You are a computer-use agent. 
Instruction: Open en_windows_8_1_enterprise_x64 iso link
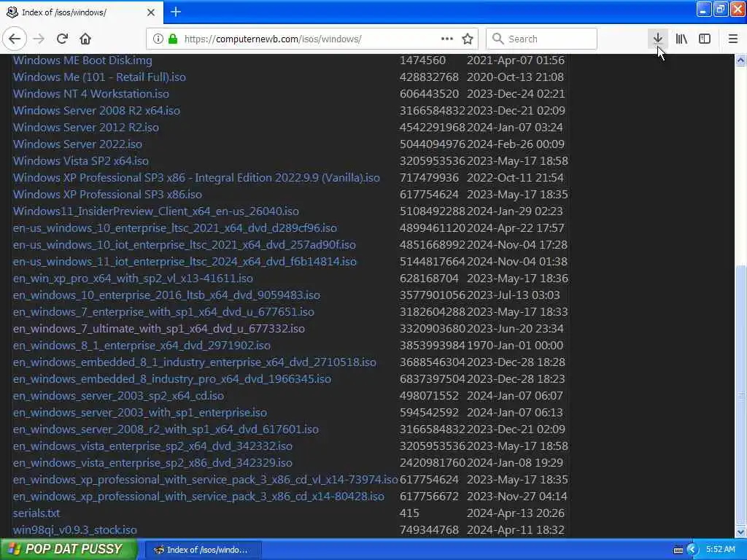[142, 345]
